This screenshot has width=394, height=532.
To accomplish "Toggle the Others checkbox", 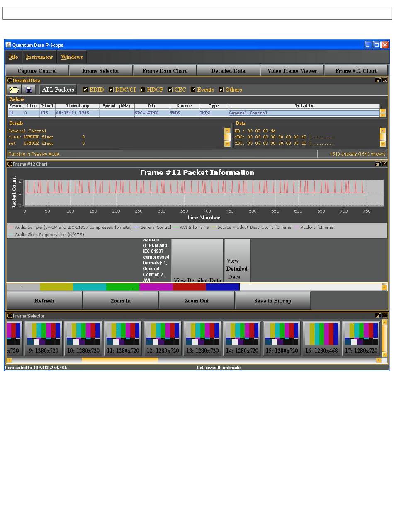I will (221, 89).
